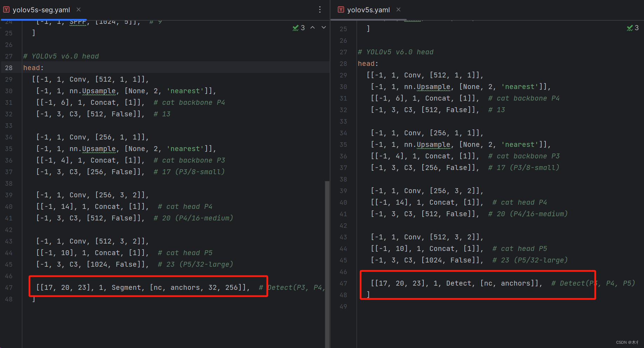The width and height of the screenshot is (644, 348).
Task: Click the 'head:' key in right editor
Action: (x=368, y=63)
